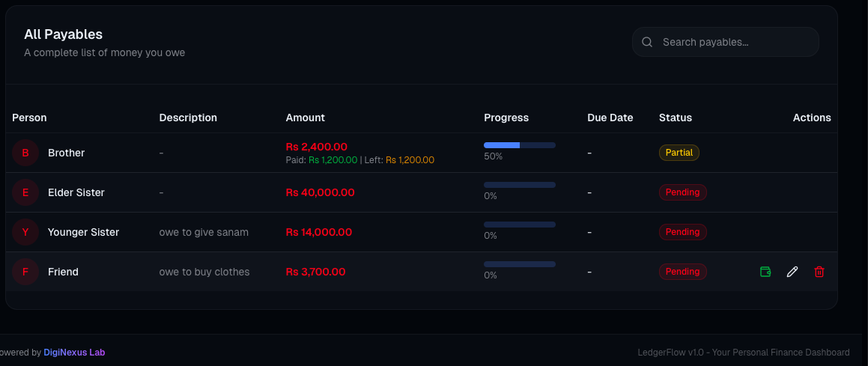Viewport: 868px width, 366px height.
Task: Click the Person column header
Action: click(29, 118)
